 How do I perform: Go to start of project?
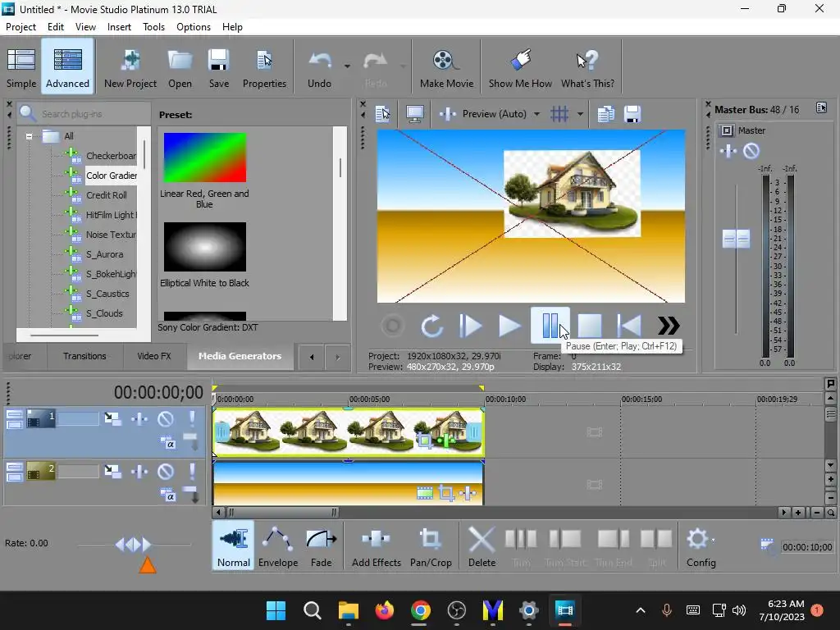click(x=629, y=326)
